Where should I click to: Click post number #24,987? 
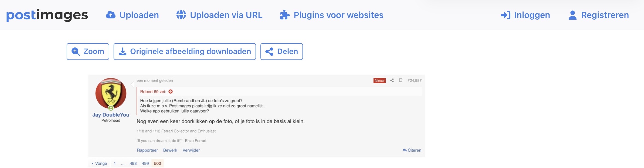[x=414, y=80]
